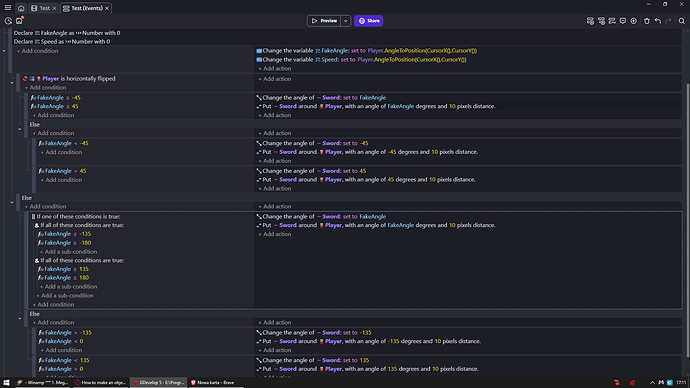The width and height of the screenshot is (690, 388).
Task: Select condition 'FakeAngle ≤ 45'
Action: [55, 106]
